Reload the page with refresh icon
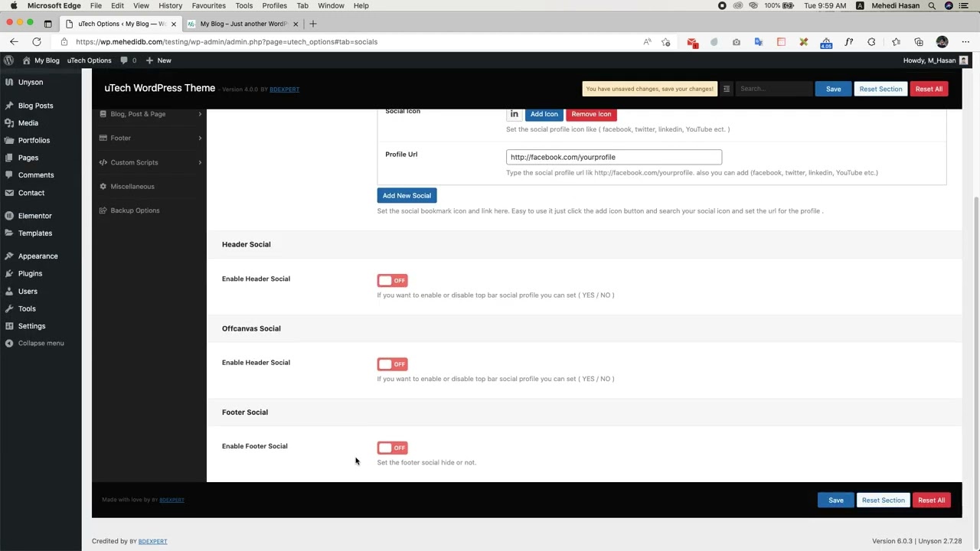This screenshot has height=551, width=980. coord(37,42)
